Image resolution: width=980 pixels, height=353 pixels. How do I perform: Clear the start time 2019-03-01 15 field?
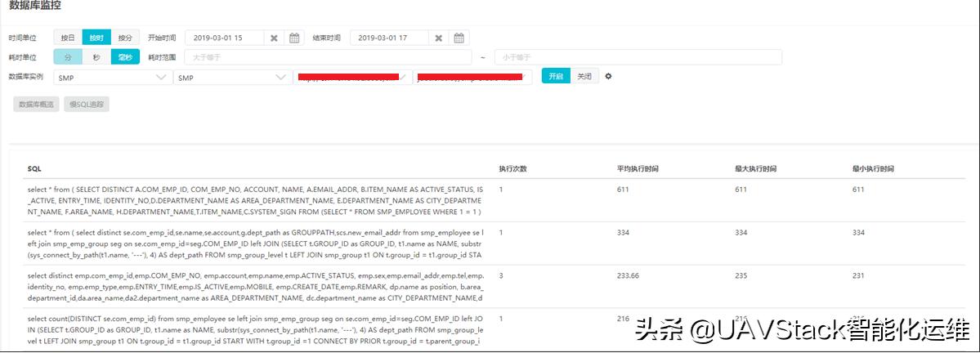pyautogui.click(x=274, y=38)
